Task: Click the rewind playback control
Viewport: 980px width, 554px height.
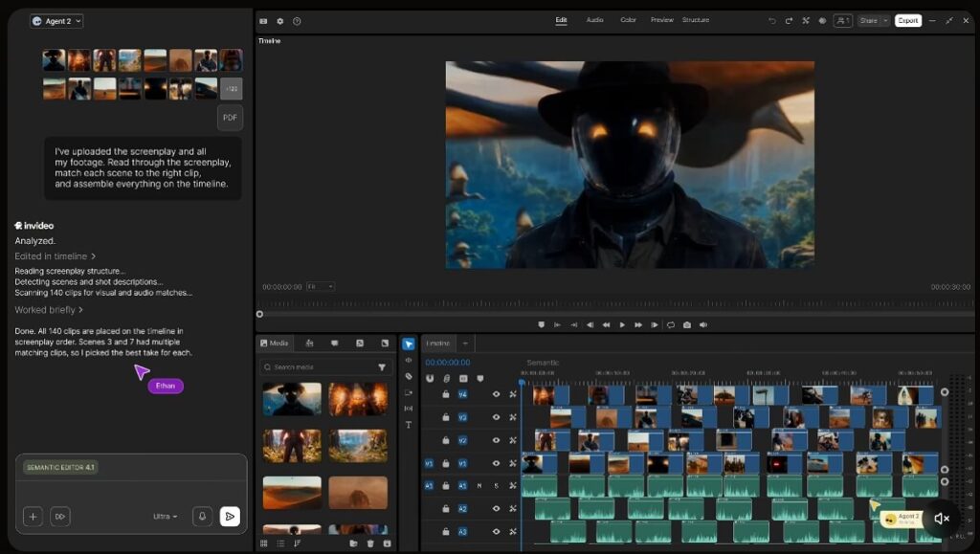Action: (606, 324)
